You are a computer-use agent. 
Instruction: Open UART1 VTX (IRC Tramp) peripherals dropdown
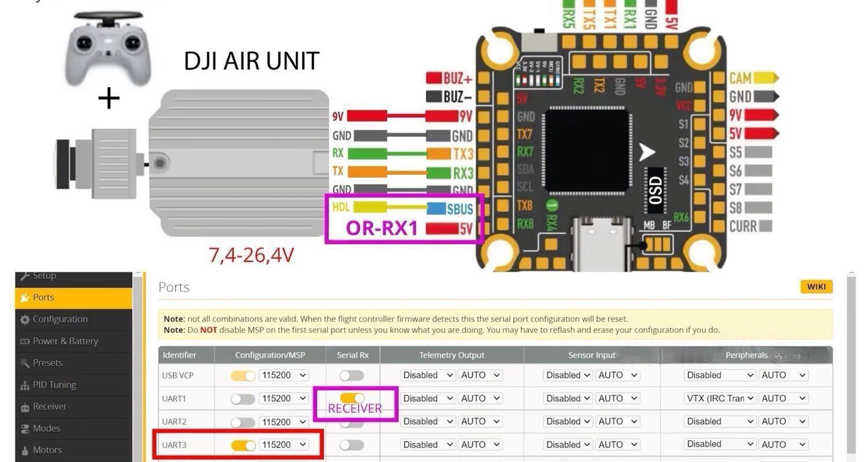click(719, 398)
